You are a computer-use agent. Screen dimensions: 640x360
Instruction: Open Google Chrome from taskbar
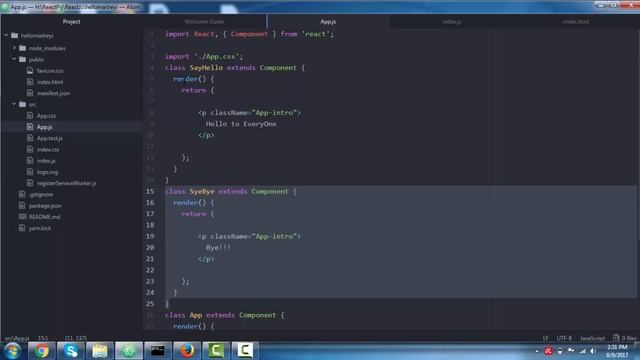pos(41,351)
